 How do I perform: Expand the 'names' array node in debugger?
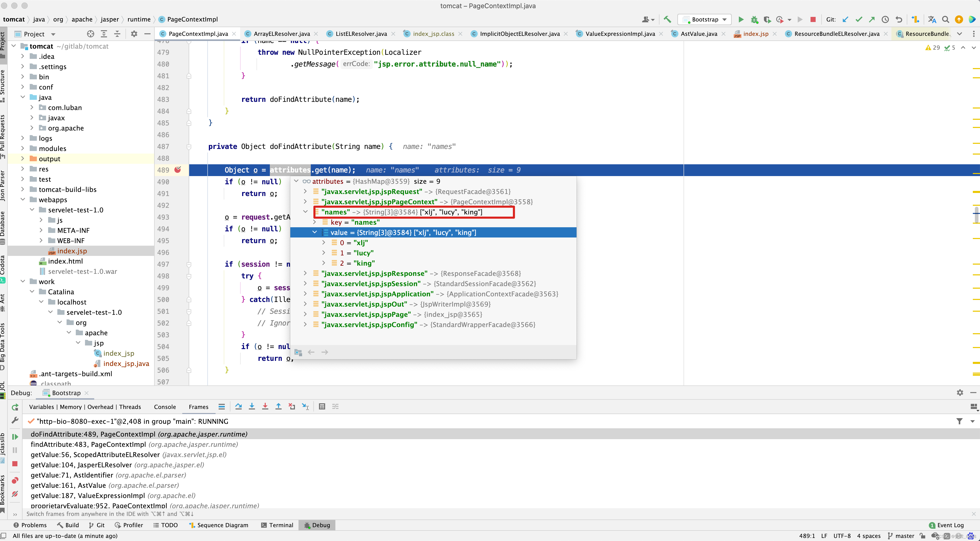[305, 212]
